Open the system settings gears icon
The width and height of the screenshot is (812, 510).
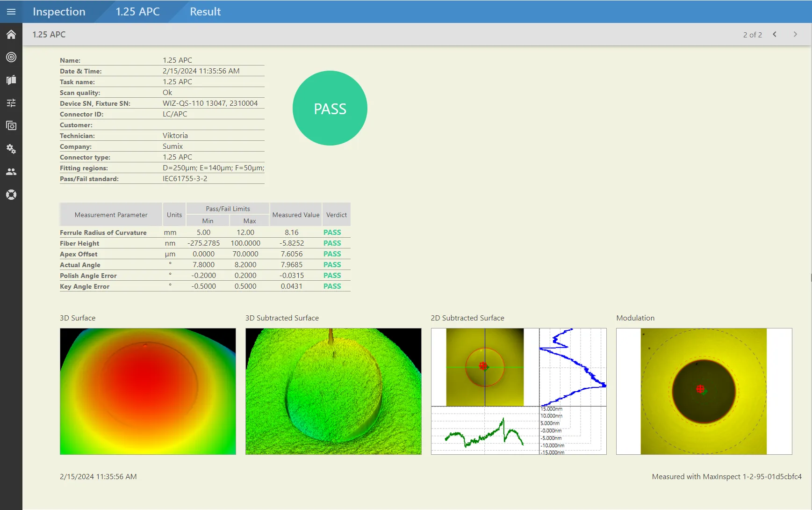click(x=11, y=149)
